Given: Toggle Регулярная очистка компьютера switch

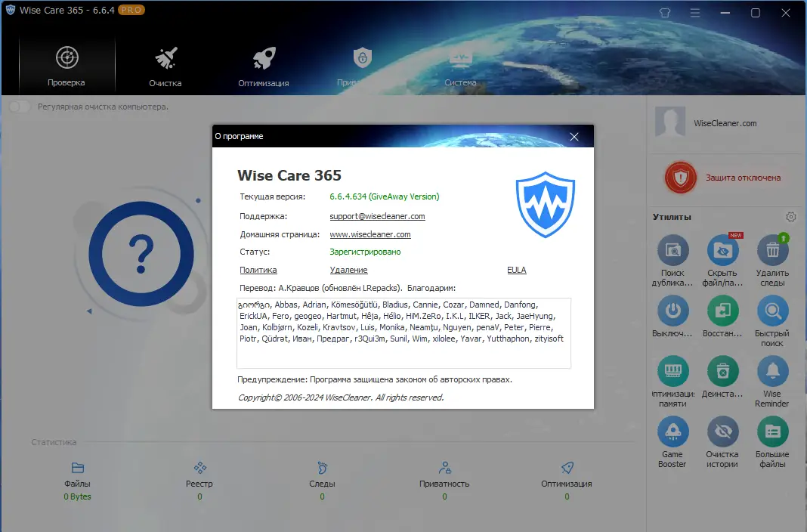Looking at the screenshot, I should pos(20,107).
